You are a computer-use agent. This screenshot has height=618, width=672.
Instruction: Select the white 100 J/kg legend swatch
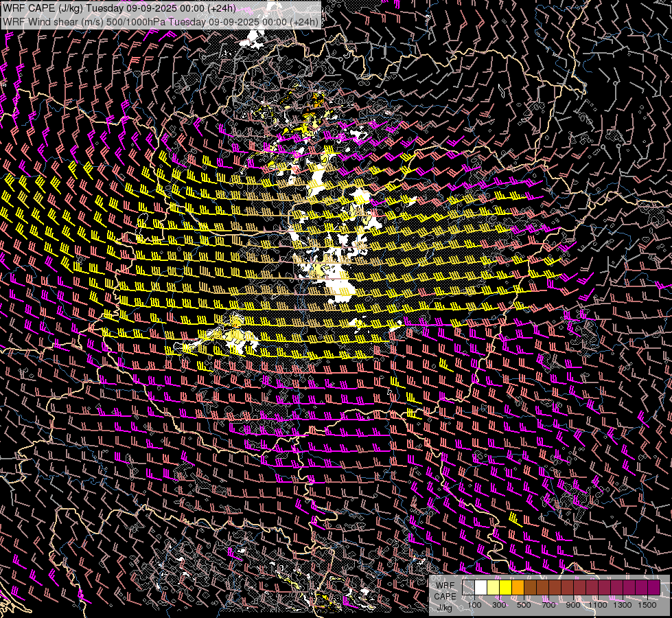(x=481, y=587)
